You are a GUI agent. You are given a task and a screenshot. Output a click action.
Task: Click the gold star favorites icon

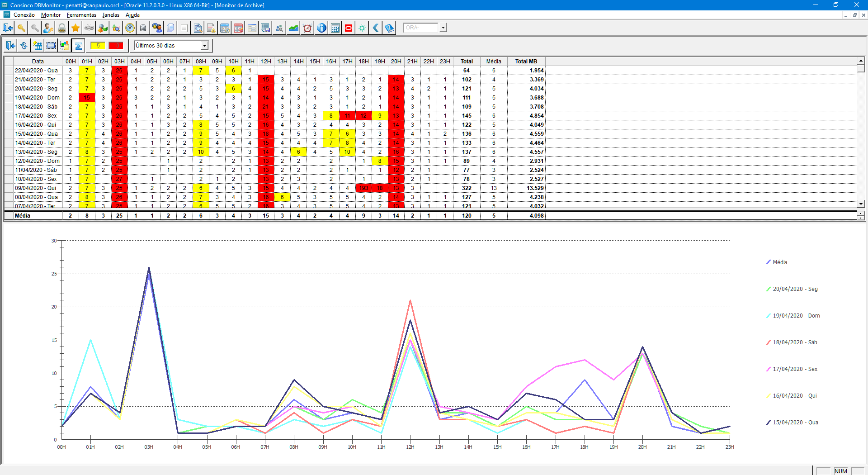75,28
